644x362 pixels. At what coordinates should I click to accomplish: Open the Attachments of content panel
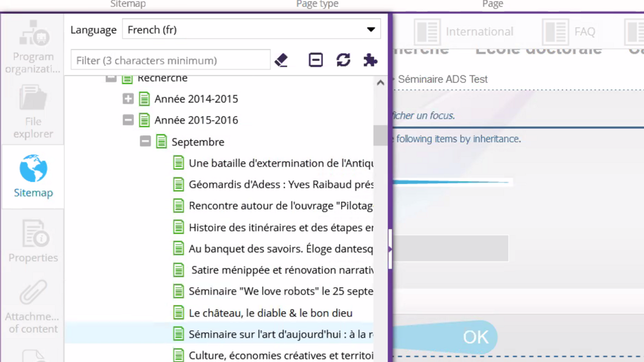[33, 307]
